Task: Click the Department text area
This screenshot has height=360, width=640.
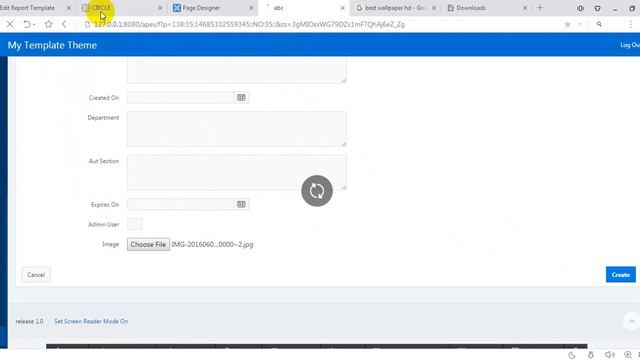Action: [x=237, y=129]
